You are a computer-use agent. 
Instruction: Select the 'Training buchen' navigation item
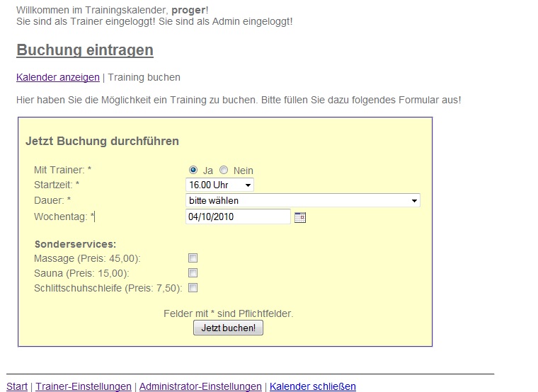pos(144,77)
